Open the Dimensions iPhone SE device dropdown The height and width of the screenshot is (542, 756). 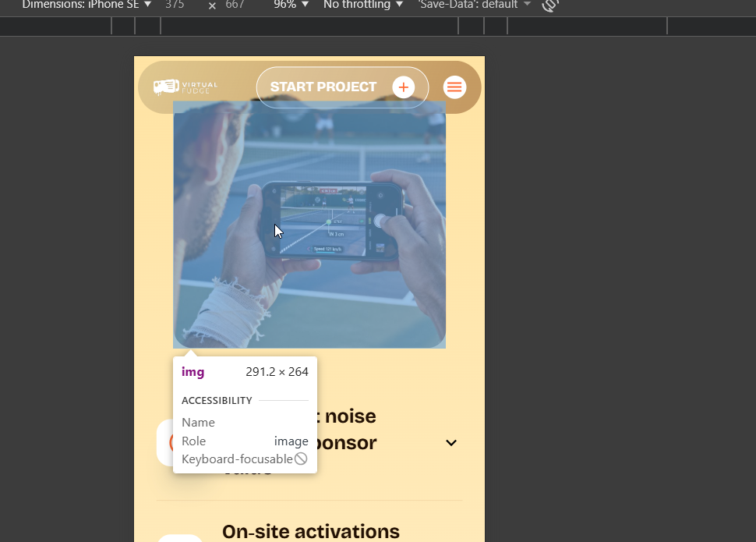coord(87,5)
